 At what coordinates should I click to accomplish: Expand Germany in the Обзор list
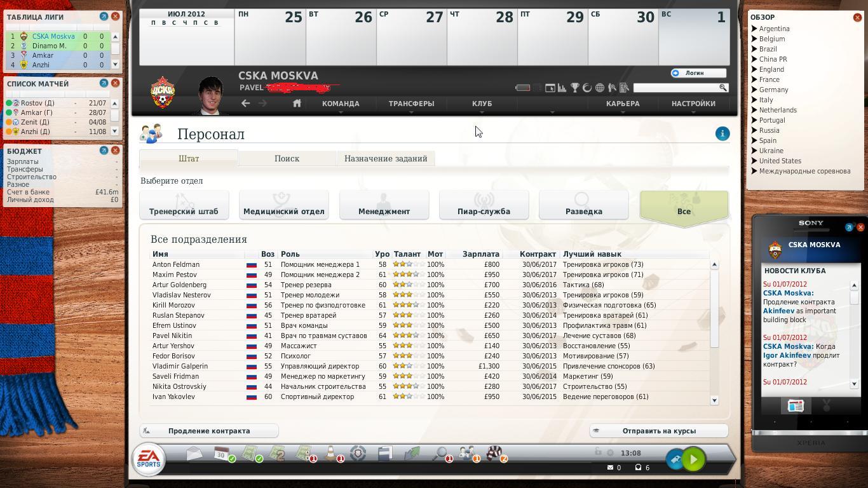[755, 90]
